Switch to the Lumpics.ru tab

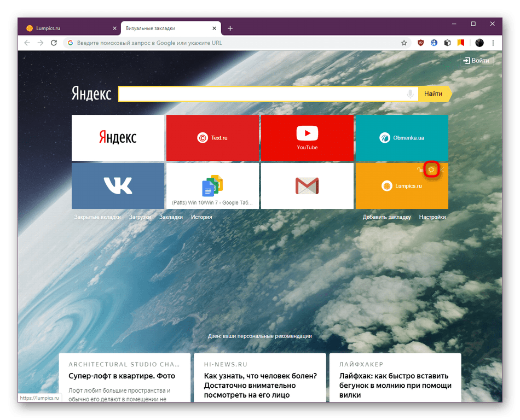pos(66,28)
